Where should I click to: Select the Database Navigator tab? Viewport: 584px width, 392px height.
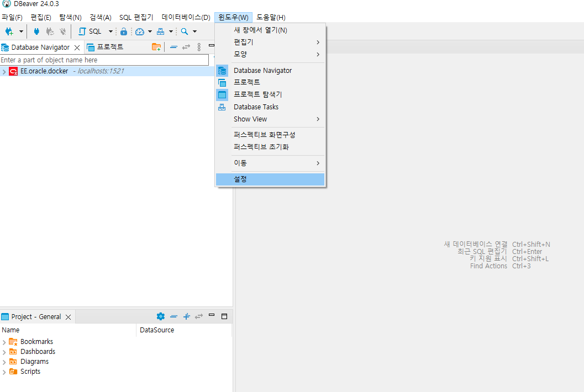pos(40,47)
